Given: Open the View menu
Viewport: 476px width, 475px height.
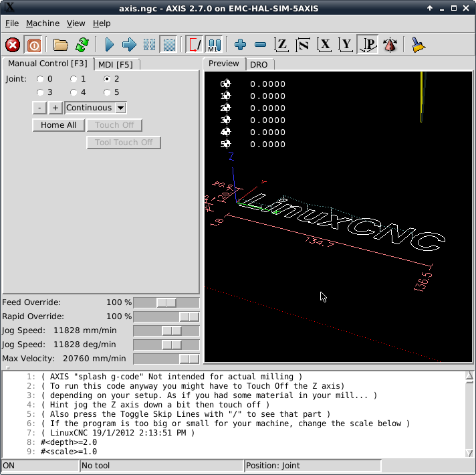Looking at the screenshot, I should [x=76, y=23].
